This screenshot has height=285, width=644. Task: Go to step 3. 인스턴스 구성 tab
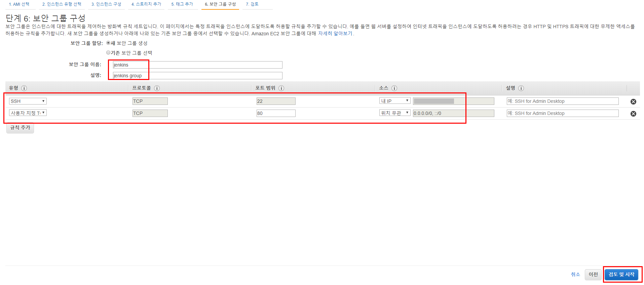(106, 4)
